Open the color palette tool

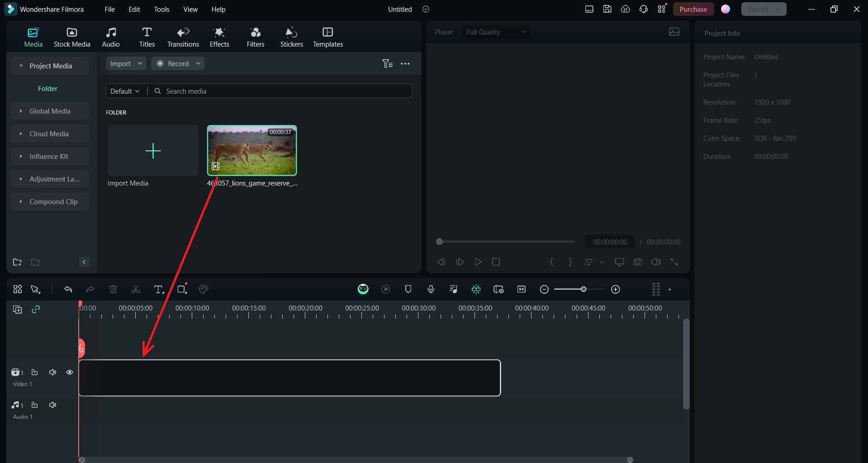[204, 289]
